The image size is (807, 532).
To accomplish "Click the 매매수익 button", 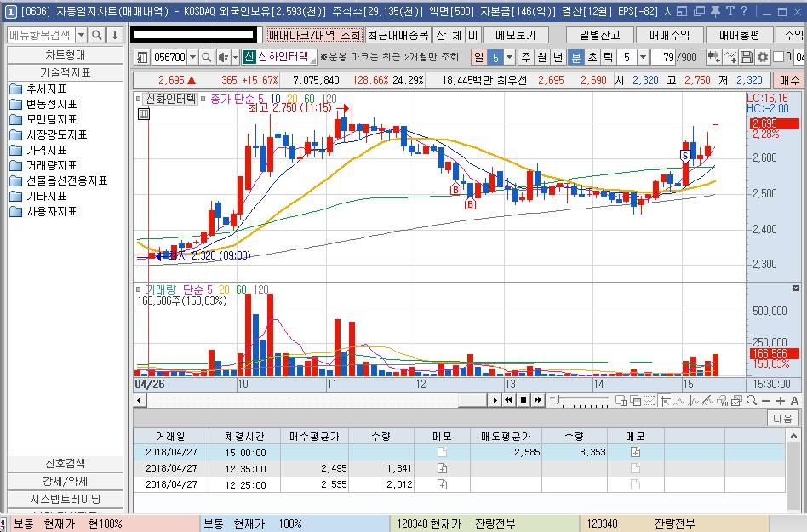I will click(669, 35).
